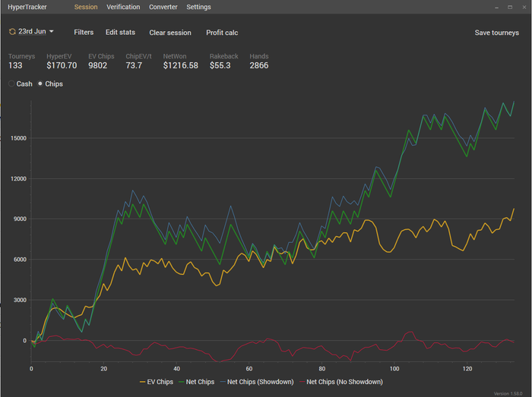Click Clear session
Image resolution: width=532 pixels, height=397 pixels.
point(170,33)
